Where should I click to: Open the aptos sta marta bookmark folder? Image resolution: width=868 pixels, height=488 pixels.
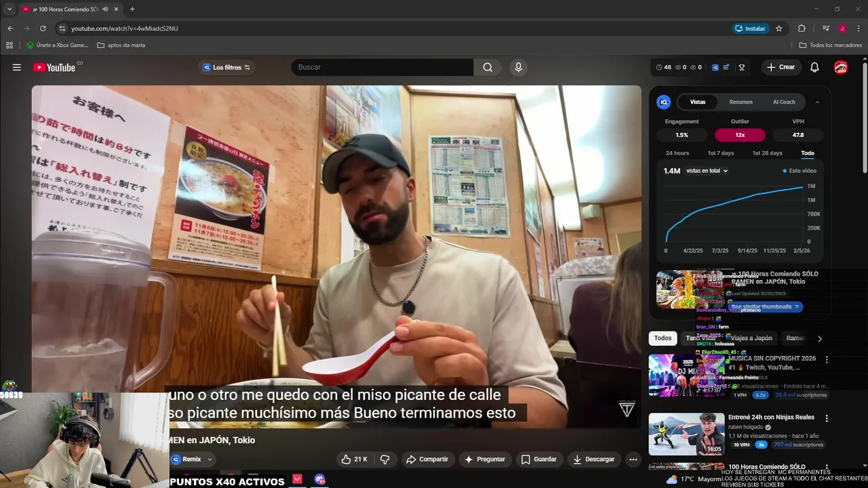(x=121, y=45)
